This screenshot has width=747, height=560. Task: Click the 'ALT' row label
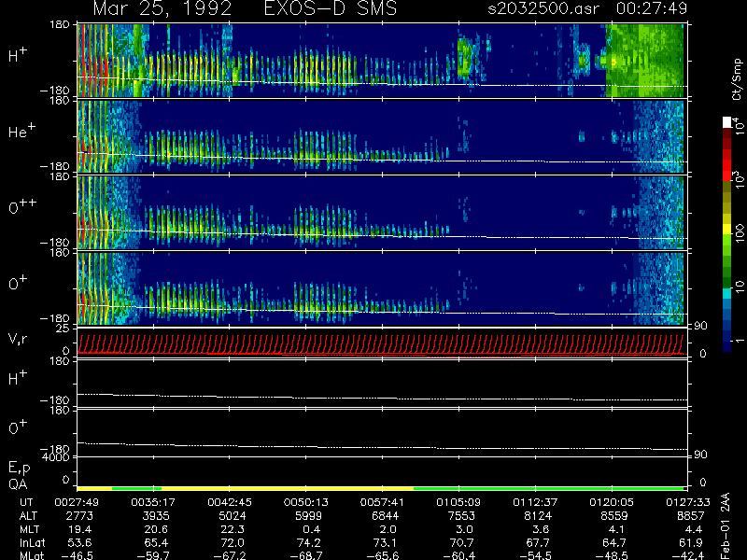(29, 516)
